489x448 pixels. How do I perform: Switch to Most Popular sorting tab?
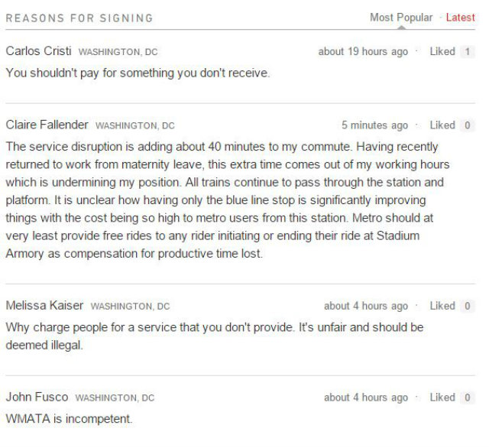coord(400,18)
